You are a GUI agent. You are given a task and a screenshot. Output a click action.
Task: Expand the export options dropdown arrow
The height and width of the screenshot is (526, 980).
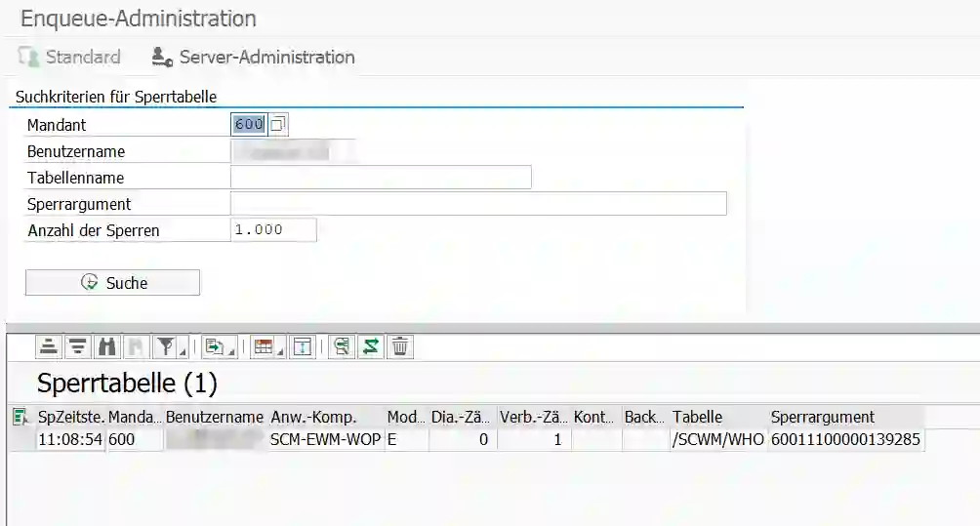(230, 351)
